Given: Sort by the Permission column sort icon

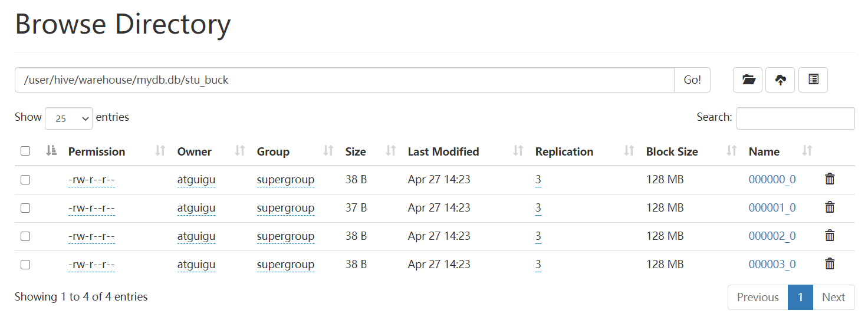Looking at the screenshot, I should (160, 151).
